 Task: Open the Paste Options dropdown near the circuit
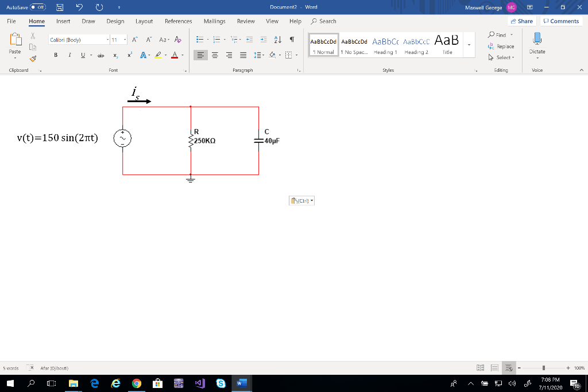point(310,200)
